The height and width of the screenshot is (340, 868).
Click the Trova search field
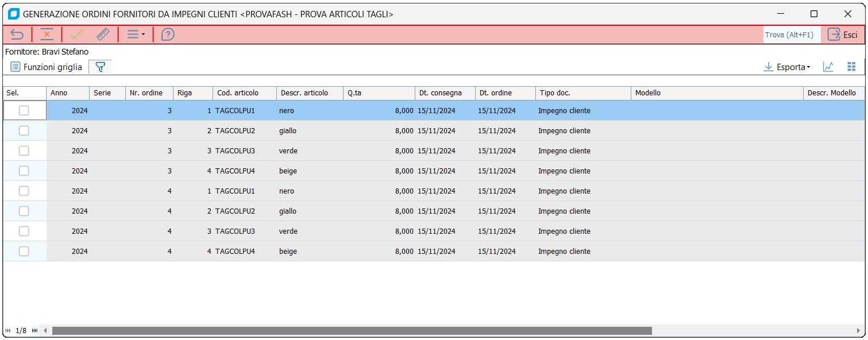(x=791, y=34)
